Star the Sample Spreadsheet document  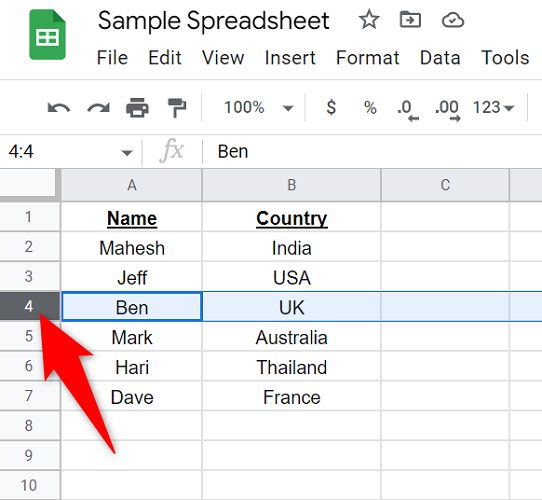pyautogui.click(x=369, y=20)
